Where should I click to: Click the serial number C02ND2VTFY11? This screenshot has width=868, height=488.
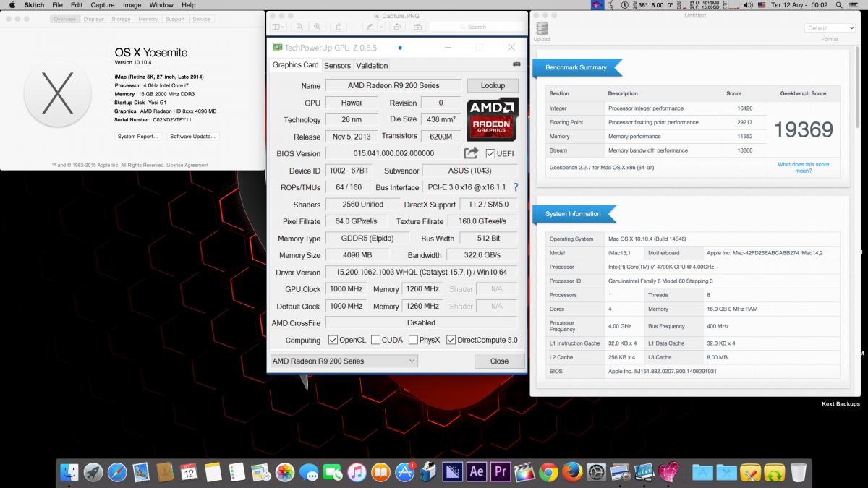tap(171, 120)
